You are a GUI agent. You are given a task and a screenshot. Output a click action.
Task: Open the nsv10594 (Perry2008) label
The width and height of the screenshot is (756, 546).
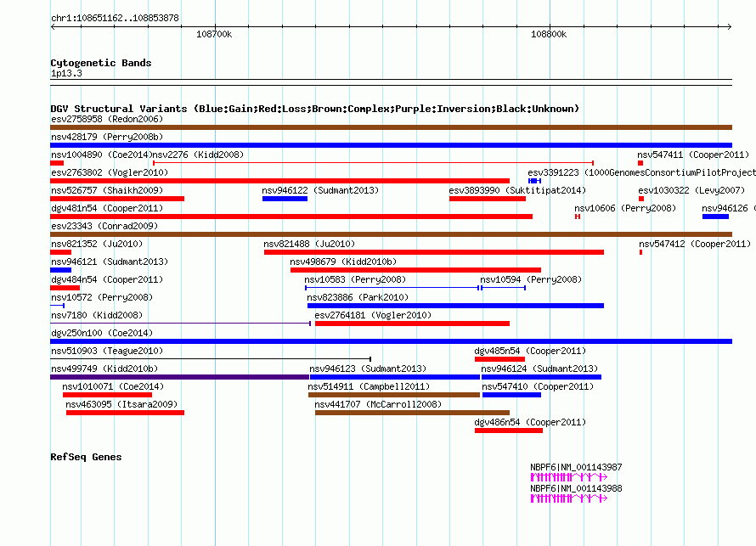pyautogui.click(x=531, y=279)
